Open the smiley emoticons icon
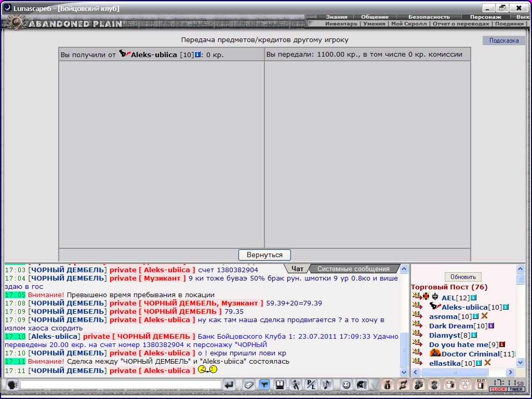Screen dimensions: 532x399 346,385
